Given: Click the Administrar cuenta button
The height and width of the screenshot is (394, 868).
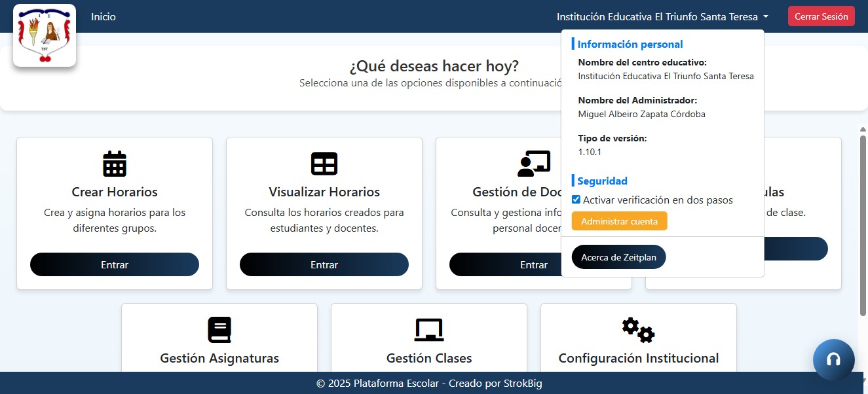Looking at the screenshot, I should coord(619,221).
